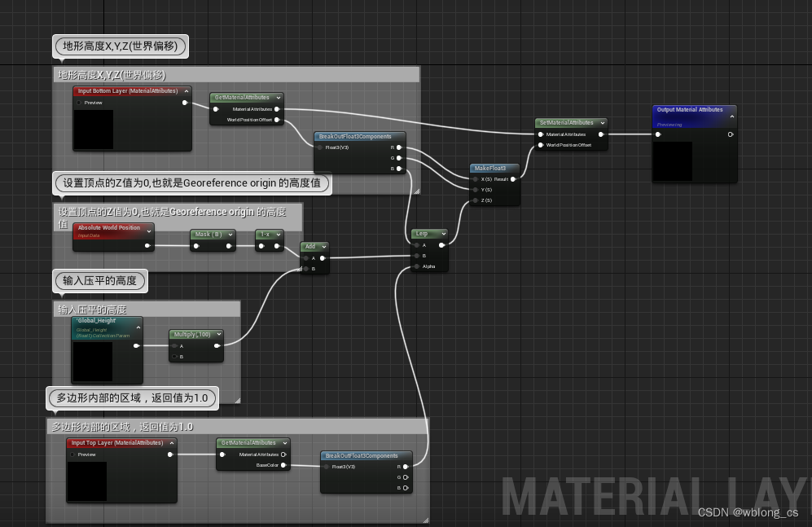
Task: Click G output pin of lower BreakOutFloat3Components
Action: (406, 477)
